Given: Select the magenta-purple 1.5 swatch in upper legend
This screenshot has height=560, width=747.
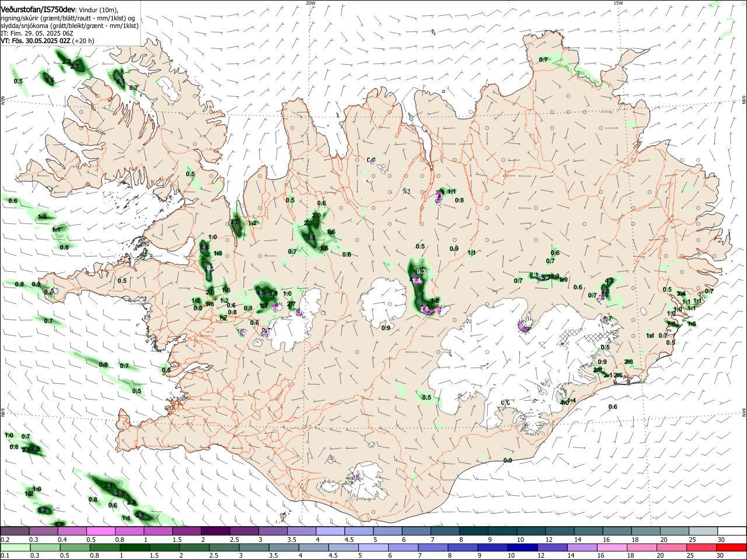Looking at the screenshot, I should pyautogui.click(x=187, y=531).
